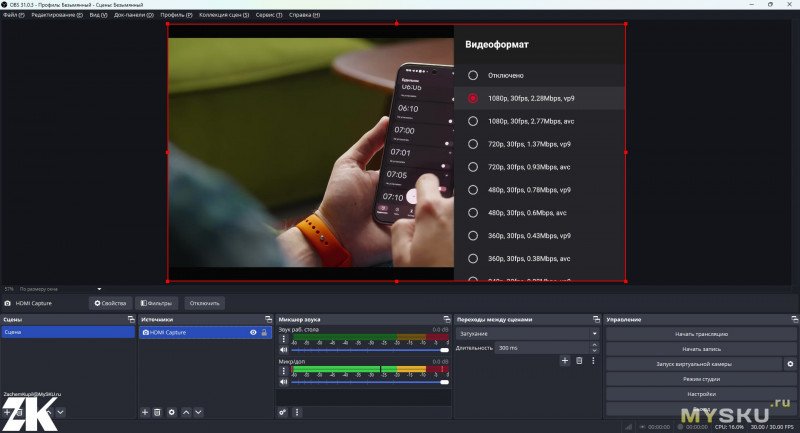The height and width of the screenshot is (433, 800).
Task: Open source properties gear in Источники footer
Action: pyautogui.click(x=172, y=412)
